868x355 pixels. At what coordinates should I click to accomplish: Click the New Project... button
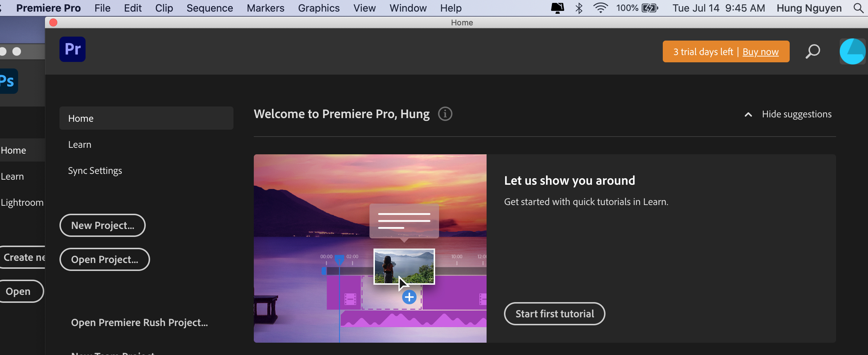coord(103,225)
